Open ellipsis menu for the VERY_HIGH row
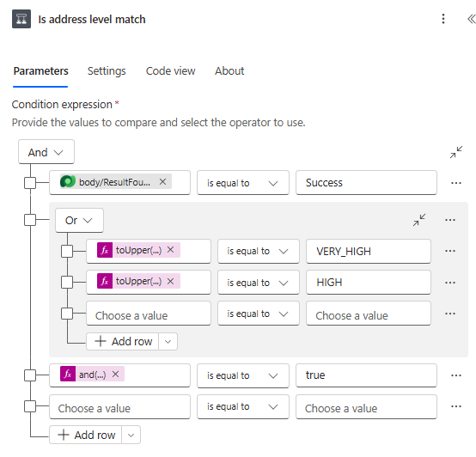 tap(450, 251)
